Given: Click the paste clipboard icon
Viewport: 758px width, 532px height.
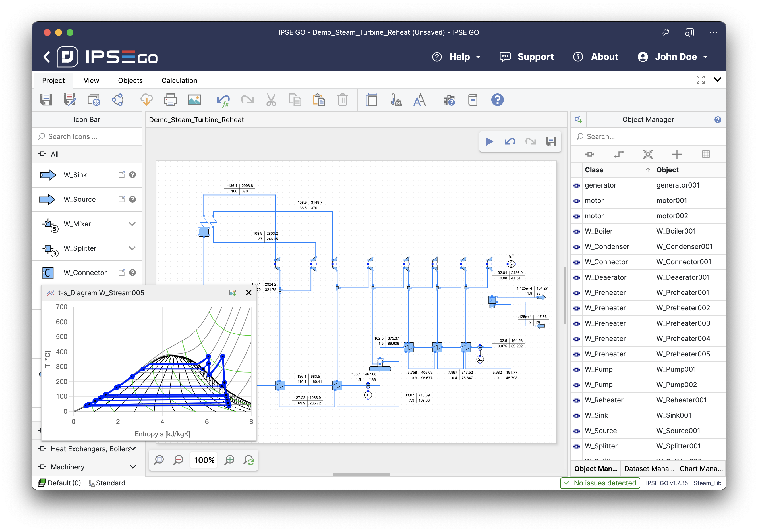Looking at the screenshot, I should 319,100.
